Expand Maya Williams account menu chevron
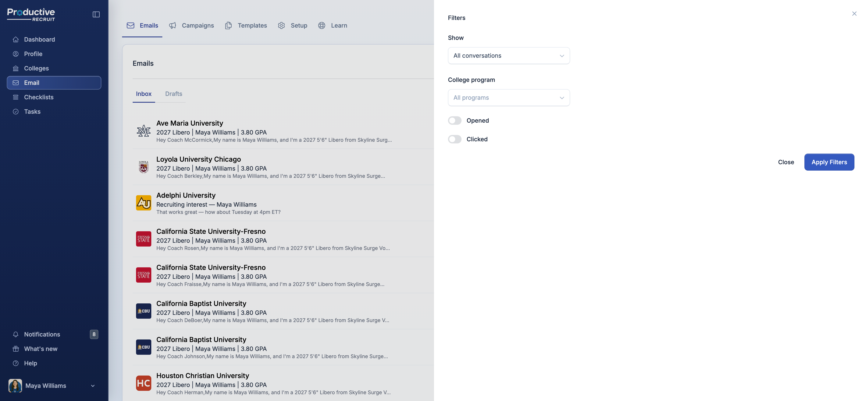 tap(93, 386)
